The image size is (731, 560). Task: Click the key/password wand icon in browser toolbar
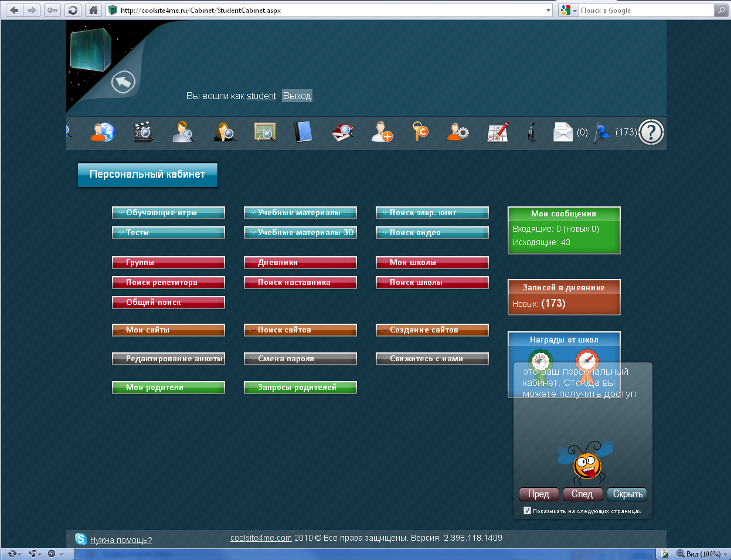(52, 10)
